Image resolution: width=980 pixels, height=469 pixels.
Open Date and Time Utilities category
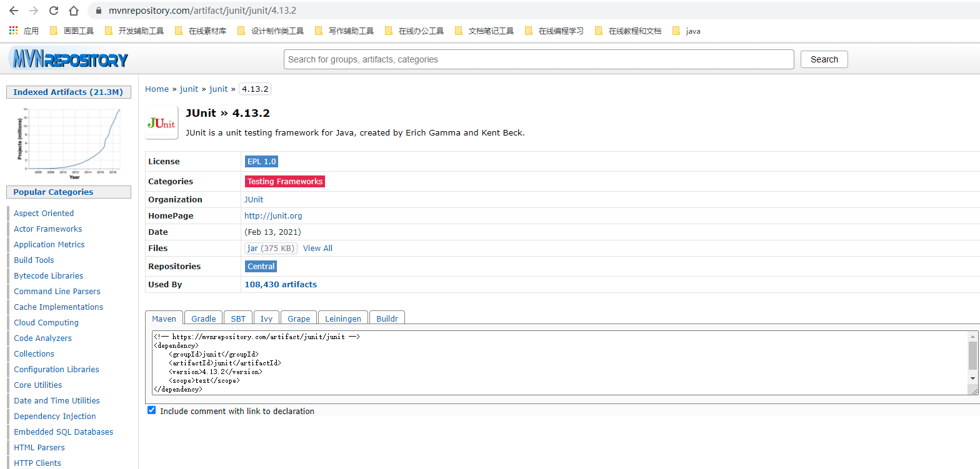coord(57,400)
